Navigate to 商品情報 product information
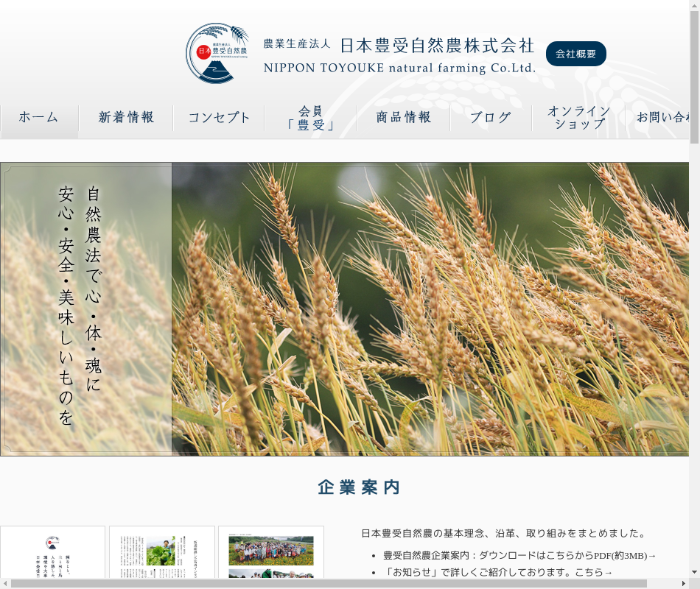The image size is (700, 589). click(x=404, y=118)
